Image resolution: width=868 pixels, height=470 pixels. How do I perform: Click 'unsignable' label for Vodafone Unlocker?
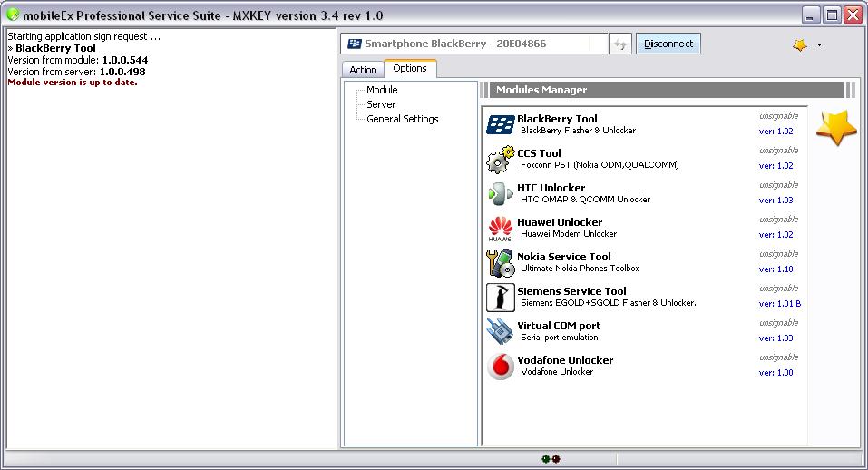(x=778, y=357)
